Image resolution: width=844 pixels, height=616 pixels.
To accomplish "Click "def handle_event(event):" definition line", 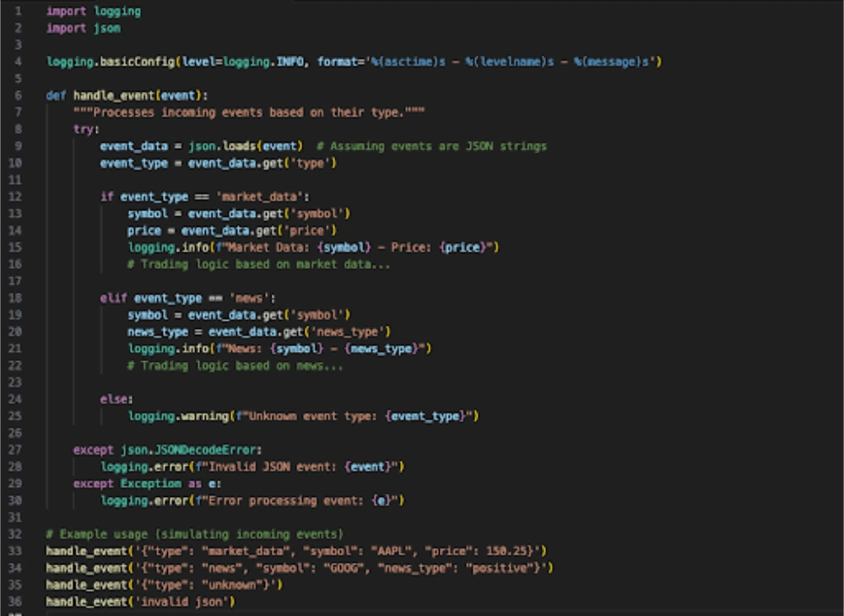I will (x=127, y=95).
